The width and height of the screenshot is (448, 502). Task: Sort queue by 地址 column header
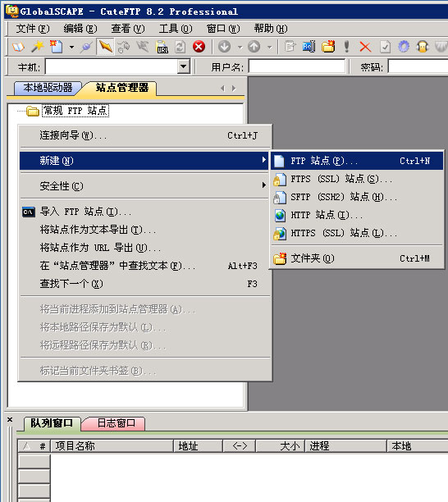coord(198,446)
